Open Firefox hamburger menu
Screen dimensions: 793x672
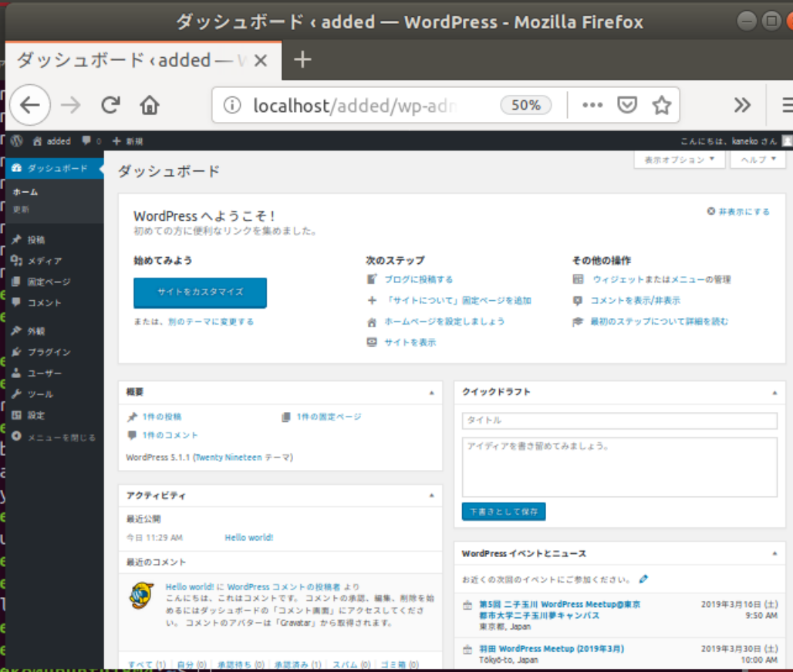(x=787, y=105)
